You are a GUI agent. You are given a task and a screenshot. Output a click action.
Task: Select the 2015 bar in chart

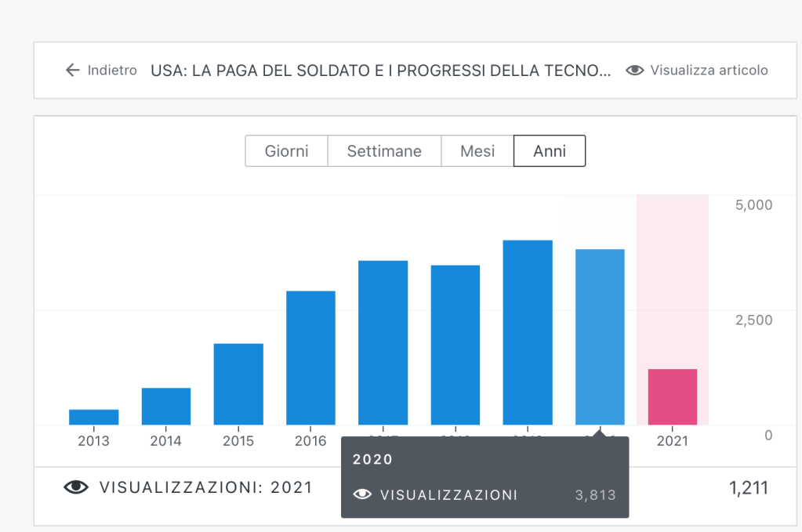(238, 384)
